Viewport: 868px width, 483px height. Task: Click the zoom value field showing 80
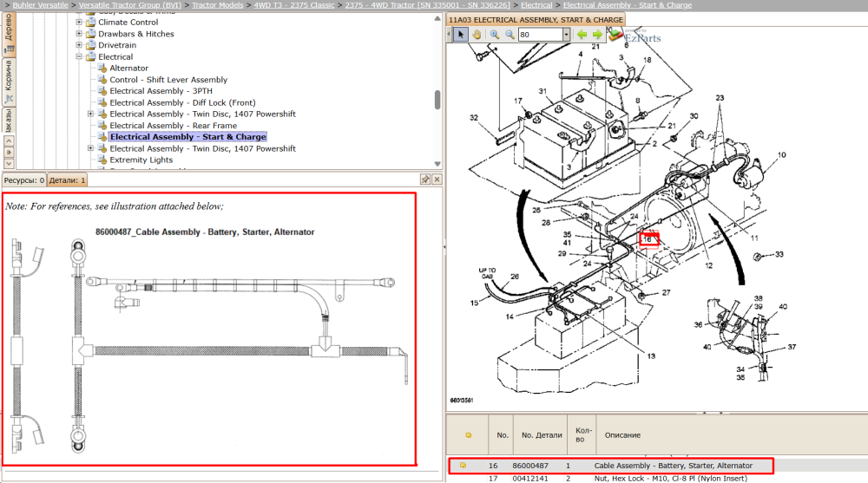[x=540, y=35]
